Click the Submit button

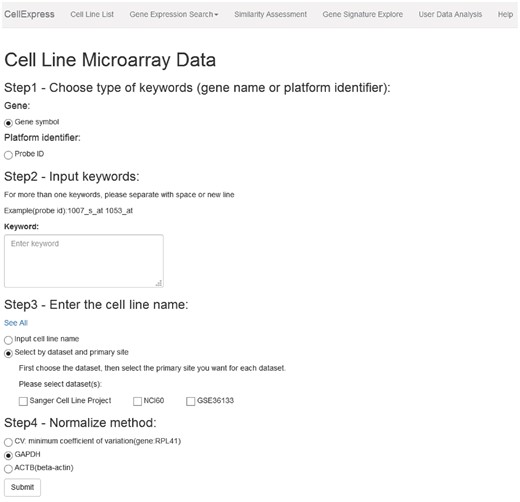click(x=22, y=487)
